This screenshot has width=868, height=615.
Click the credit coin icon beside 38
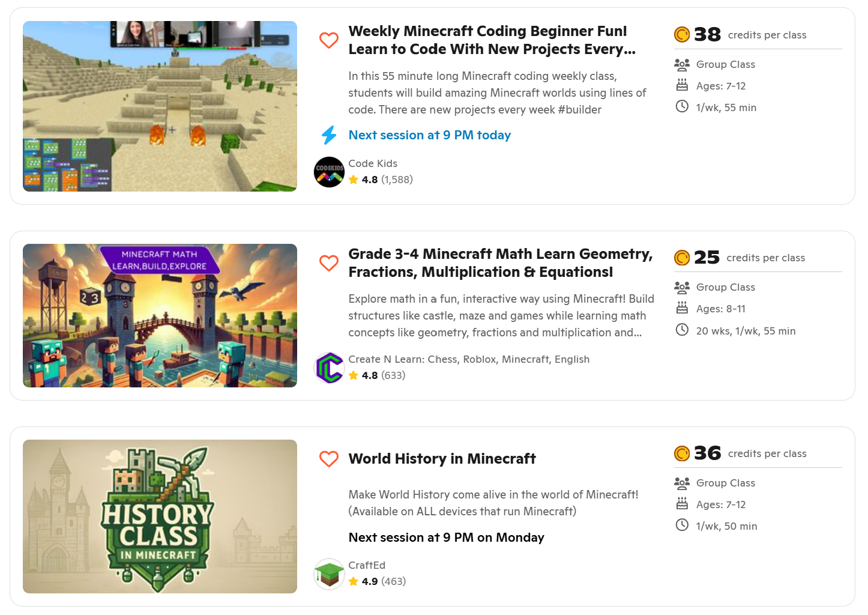point(682,35)
